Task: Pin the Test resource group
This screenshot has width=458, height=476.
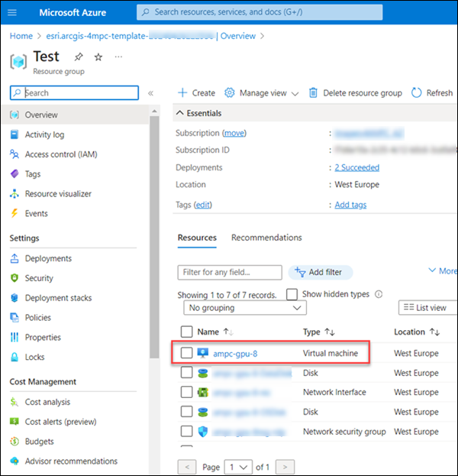Action: click(79, 57)
